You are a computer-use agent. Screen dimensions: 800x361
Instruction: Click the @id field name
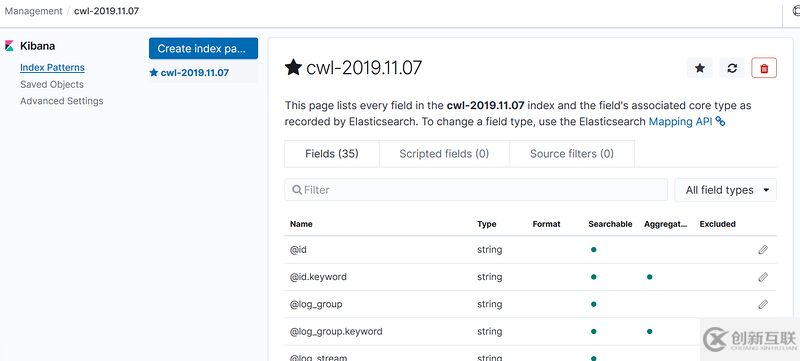[x=298, y=250]
